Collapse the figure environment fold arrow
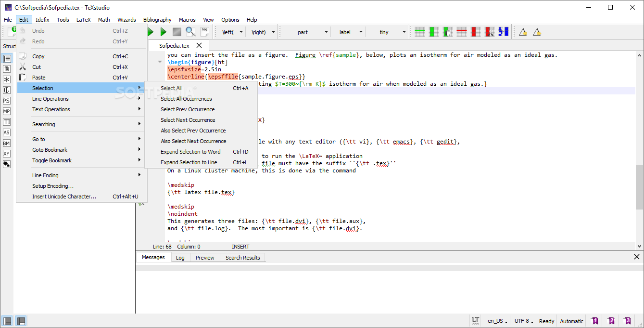The width and height of the screenshot is (644, 328). point(160,62)
